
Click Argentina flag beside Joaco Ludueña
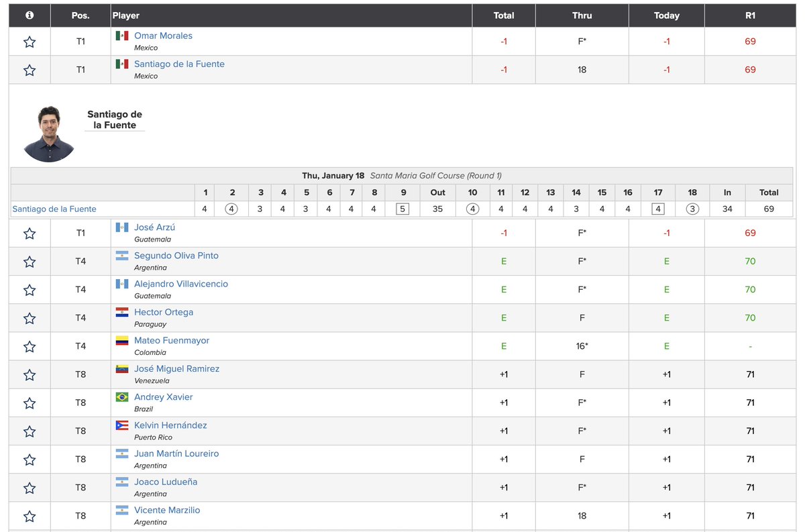121,482
